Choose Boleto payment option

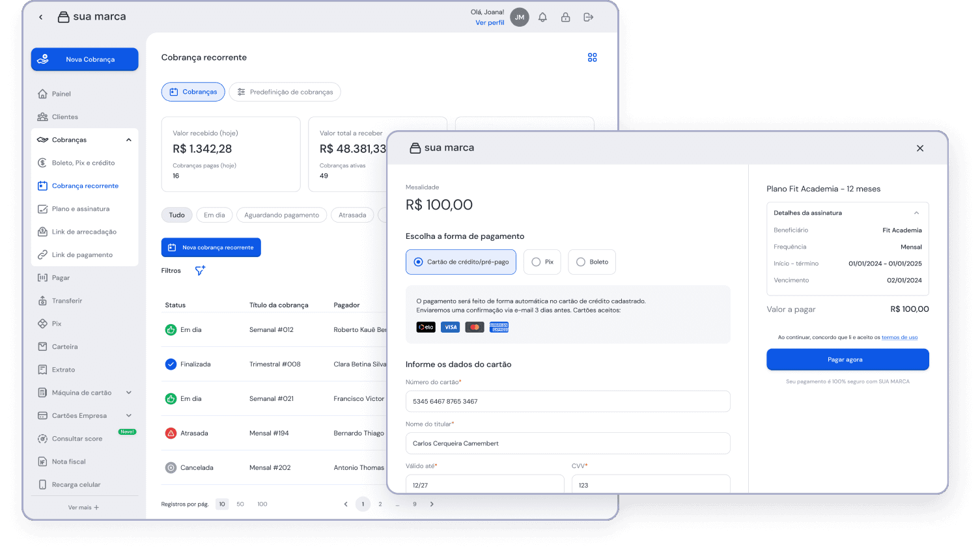click(591, 262)
